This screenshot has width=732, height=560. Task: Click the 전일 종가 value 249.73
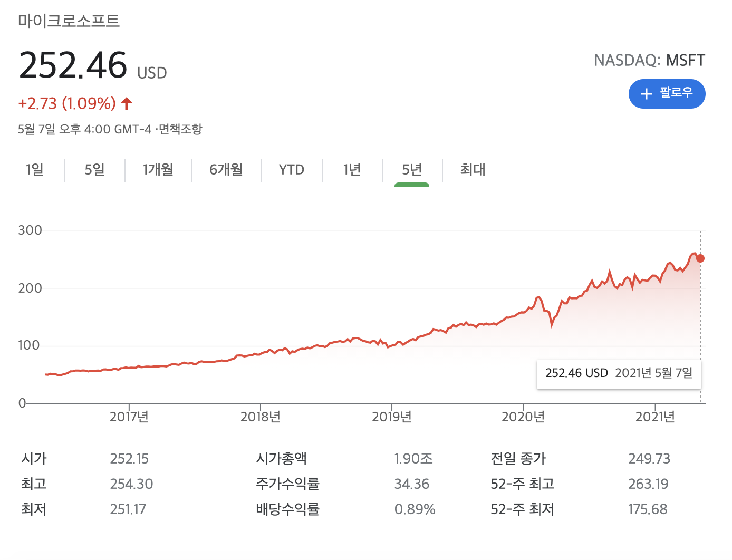(649, 459)
